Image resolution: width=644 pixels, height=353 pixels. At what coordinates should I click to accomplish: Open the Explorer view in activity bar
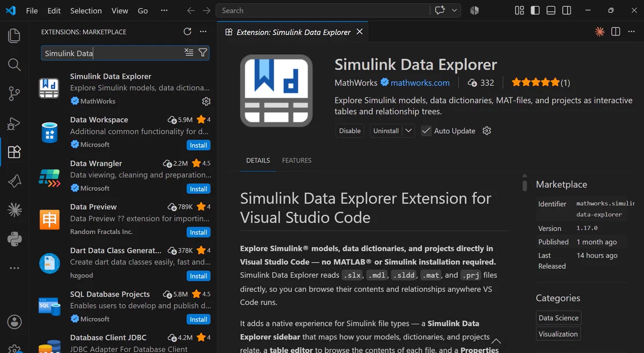(x=14, y=36)
